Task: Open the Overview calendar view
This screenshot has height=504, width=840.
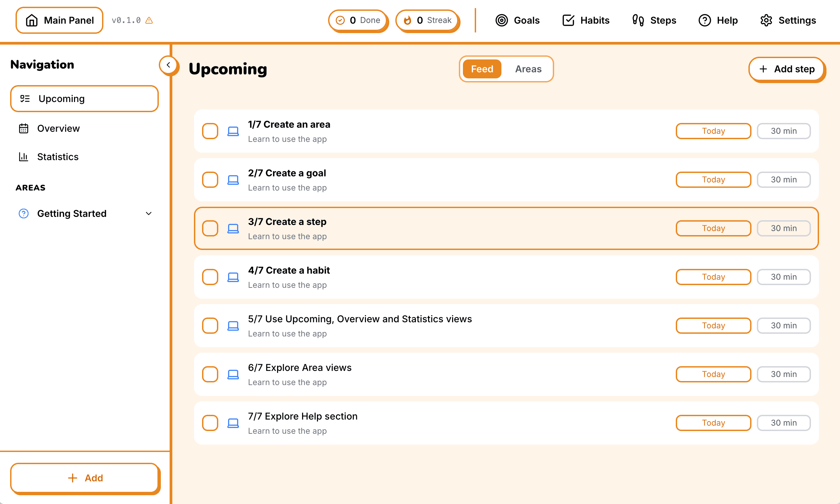Action: (x=58, y=128)
